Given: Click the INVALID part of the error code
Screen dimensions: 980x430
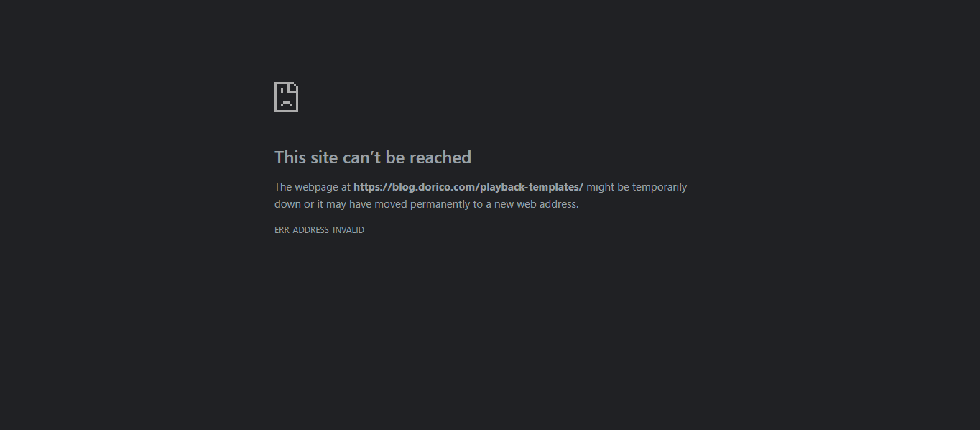Looking at the screenshot, I should tap(348, 230).
